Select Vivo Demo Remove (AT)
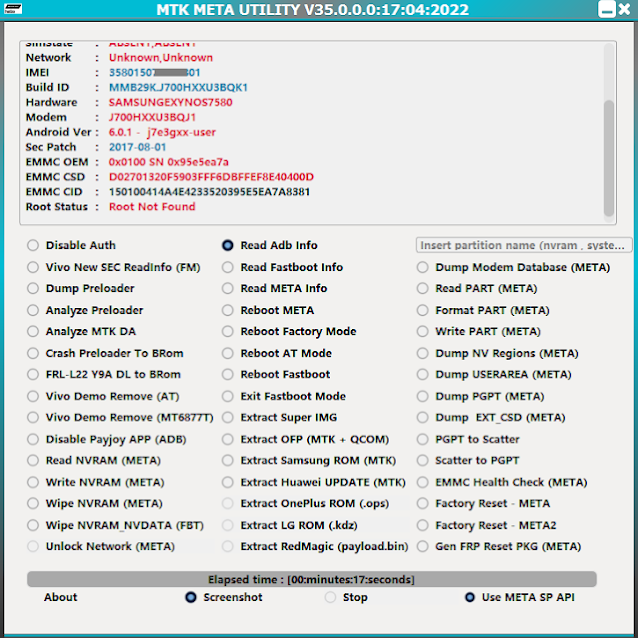 pyautogui.click(x=33, y=396)
